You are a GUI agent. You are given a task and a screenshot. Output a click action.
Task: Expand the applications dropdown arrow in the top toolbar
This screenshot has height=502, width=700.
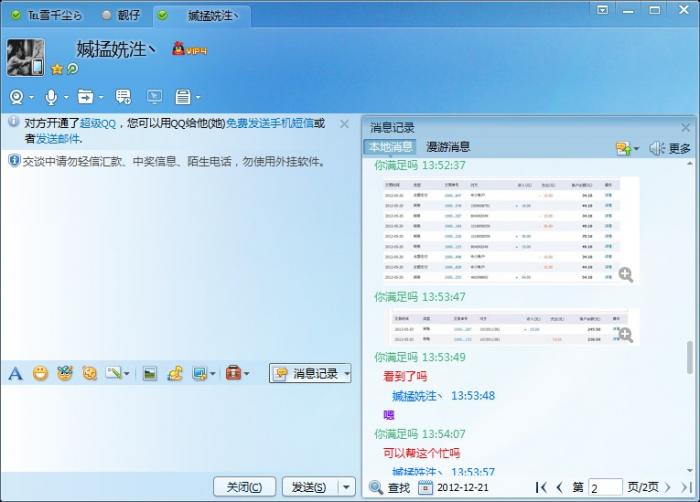click(198, 97)
